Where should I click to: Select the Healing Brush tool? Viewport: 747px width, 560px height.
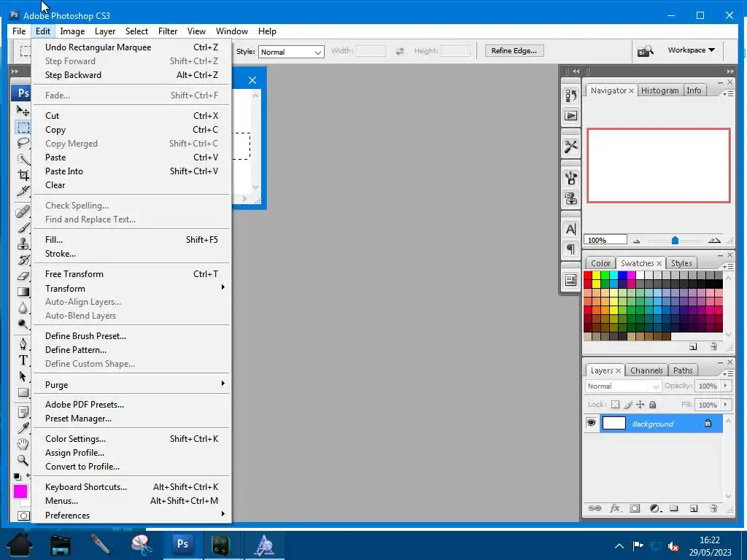click(x=23, y=211)
